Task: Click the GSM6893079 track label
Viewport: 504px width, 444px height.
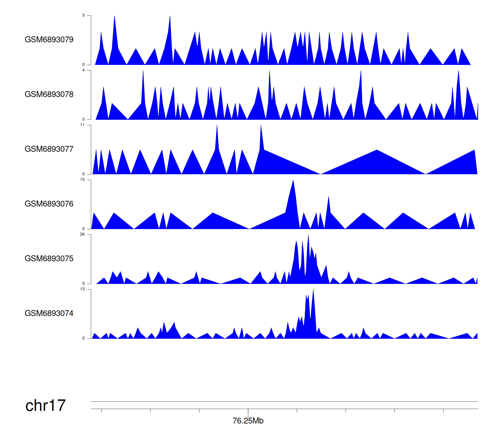Action: [x=49, y=40]
